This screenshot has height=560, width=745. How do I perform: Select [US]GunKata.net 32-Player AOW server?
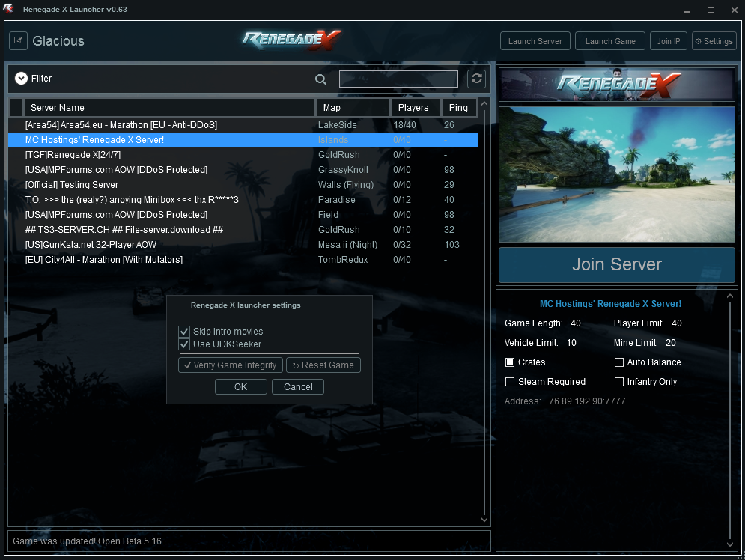pyautogui.click(x=243, y=245)
